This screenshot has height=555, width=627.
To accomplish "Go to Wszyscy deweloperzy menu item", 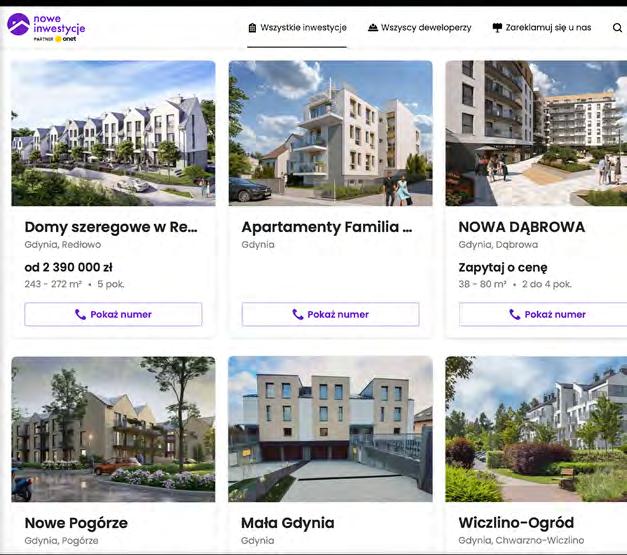I will [419, 28].
